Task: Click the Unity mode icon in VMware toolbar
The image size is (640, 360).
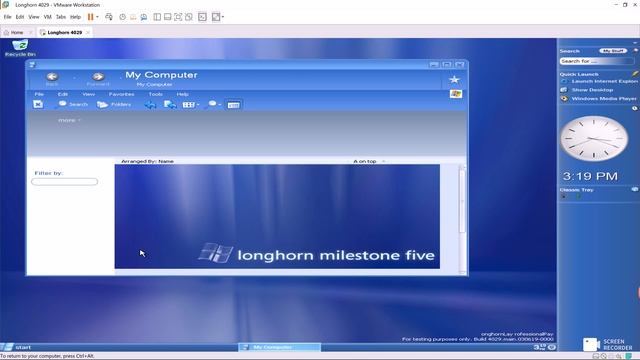Action: pyautogui.click(x=189, y=17)
